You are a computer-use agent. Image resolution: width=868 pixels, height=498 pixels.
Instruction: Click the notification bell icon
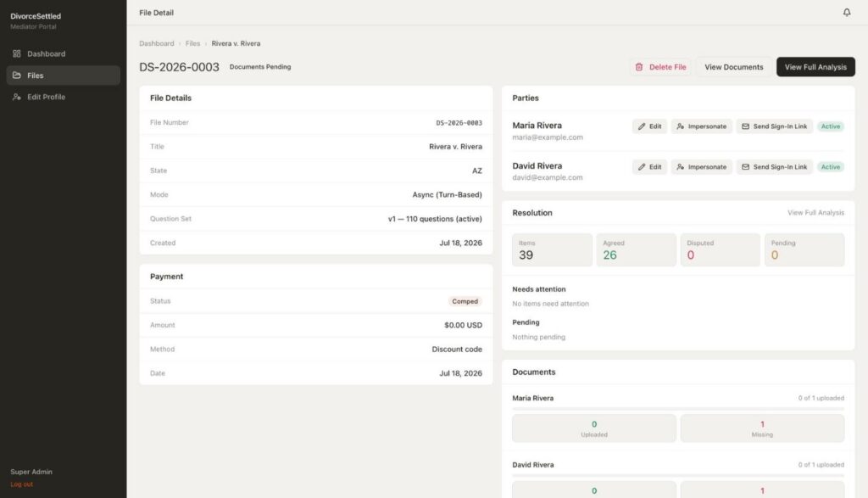[847, 12]
